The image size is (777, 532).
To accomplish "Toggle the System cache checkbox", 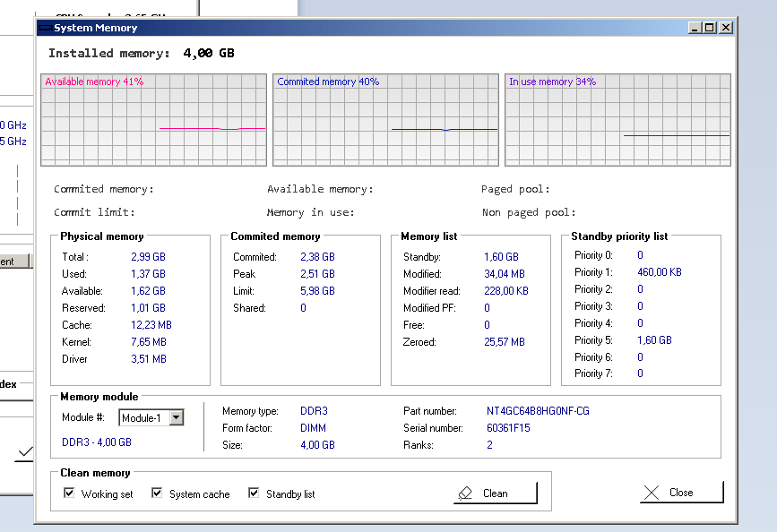I will pos(157,493).
